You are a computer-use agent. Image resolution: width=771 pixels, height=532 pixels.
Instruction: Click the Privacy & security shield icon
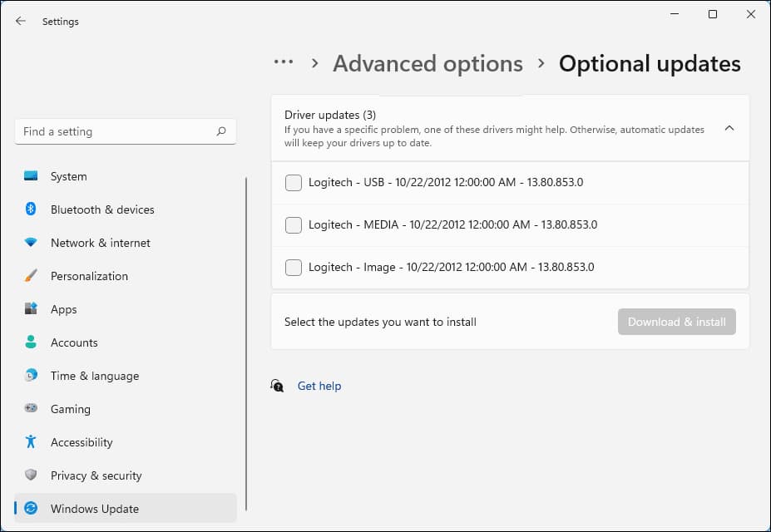[31, 475]
